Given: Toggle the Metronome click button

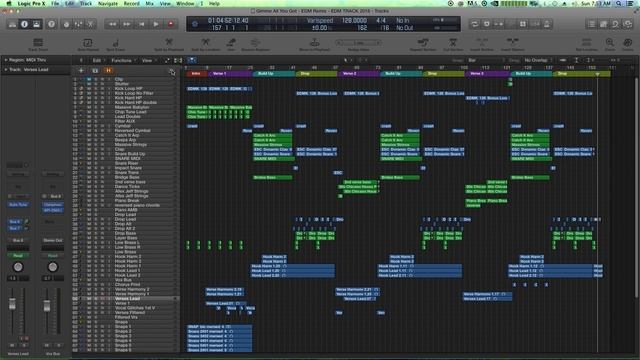Looking at the screenshot, I should tap(547, 24).
